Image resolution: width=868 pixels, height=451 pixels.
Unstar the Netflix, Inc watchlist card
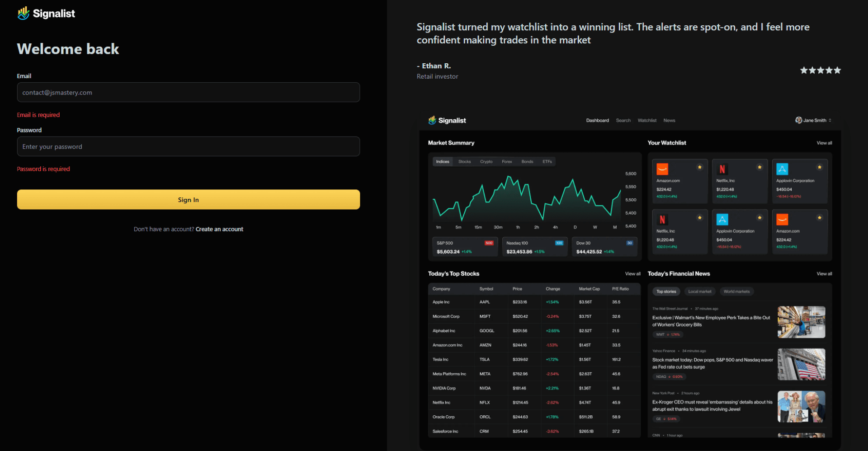[x=759, y=167]
